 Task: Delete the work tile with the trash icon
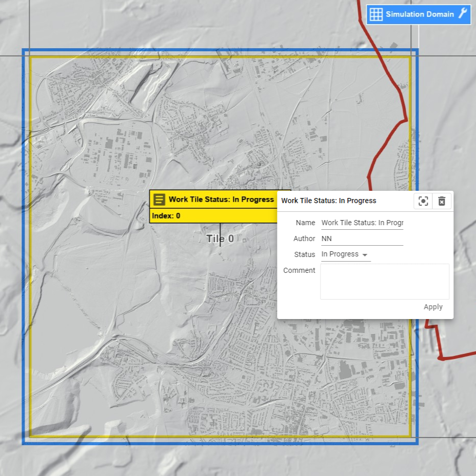(442, 201)
